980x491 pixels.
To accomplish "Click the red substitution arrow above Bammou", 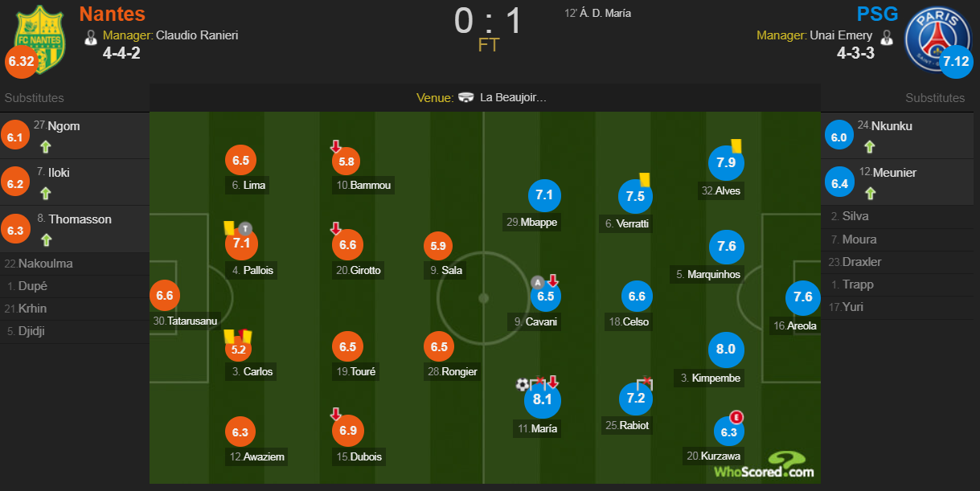I will coord(336,146).
